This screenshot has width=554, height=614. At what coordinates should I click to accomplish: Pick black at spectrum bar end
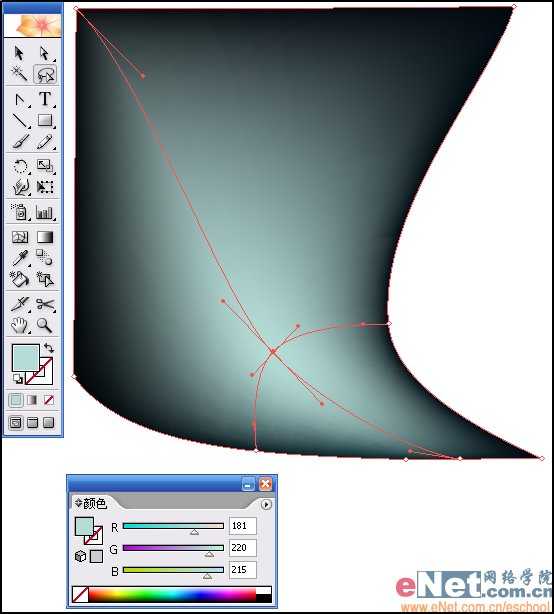tap(263, 598)
